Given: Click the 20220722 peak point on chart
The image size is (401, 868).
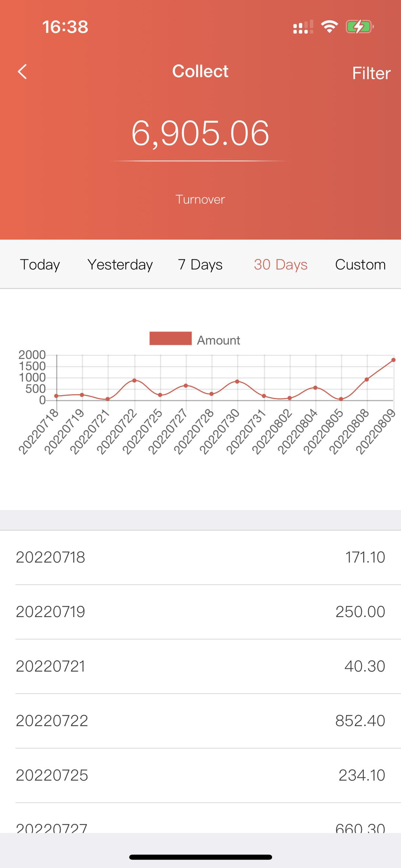Looking at the screenshot, I should (134, 380).
